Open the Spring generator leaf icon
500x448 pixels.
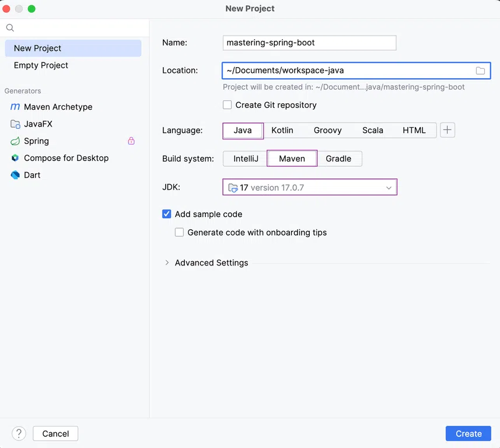[15, 141]
